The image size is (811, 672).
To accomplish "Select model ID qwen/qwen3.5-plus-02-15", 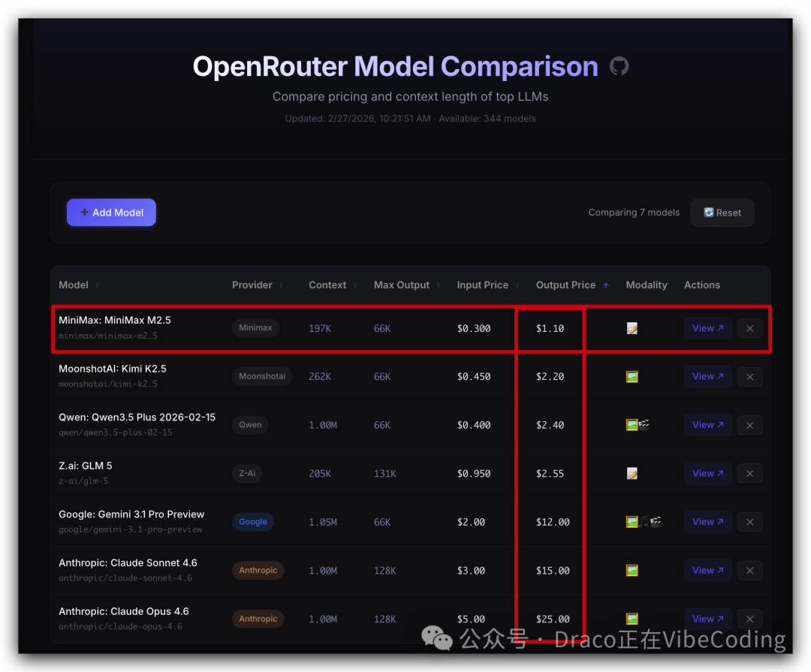I will click(x=116, y=432).
